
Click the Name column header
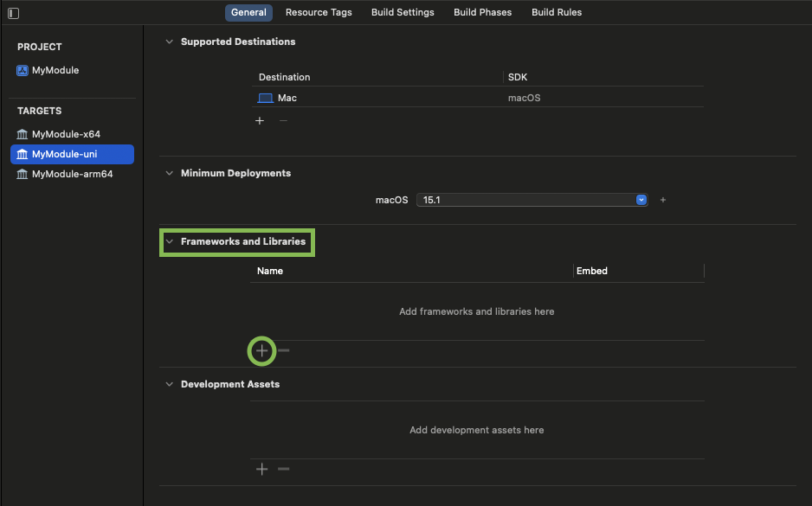coord(270,271)
